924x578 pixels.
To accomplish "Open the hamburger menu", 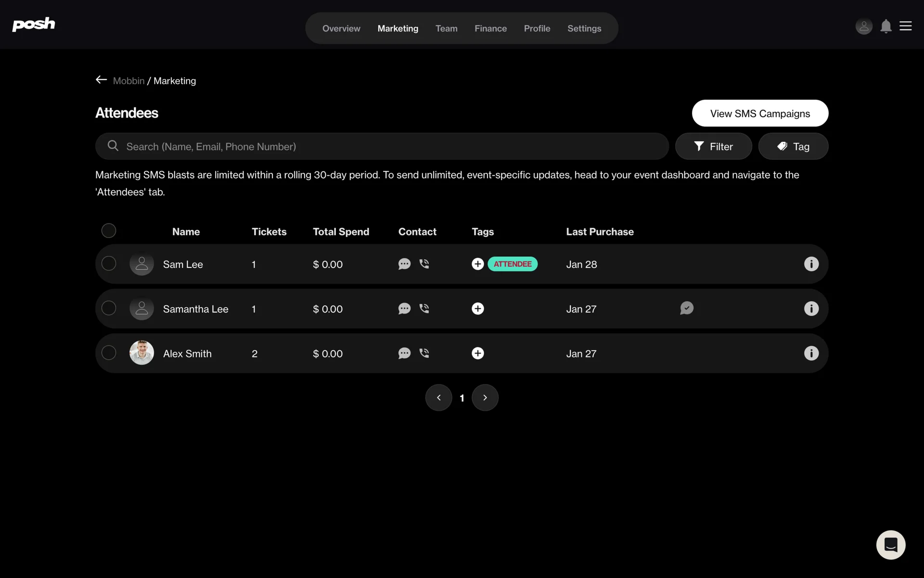I will (x=906, y=26).
